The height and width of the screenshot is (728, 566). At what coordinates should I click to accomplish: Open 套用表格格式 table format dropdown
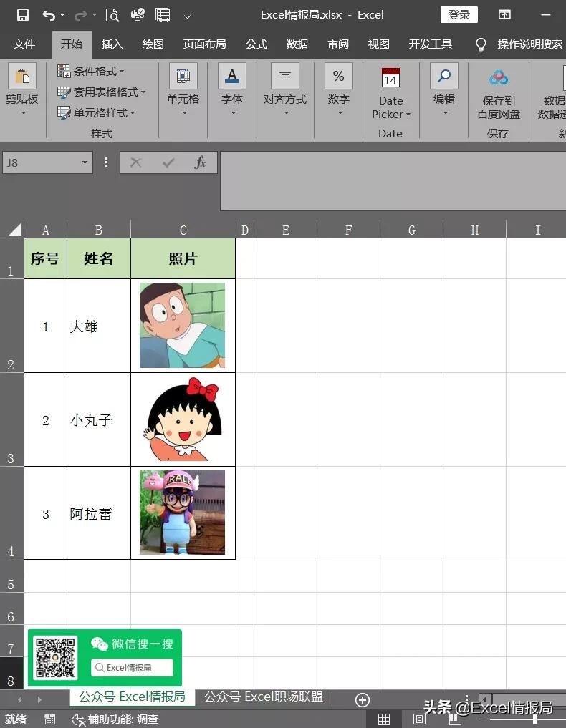click(x=101, y=92)
